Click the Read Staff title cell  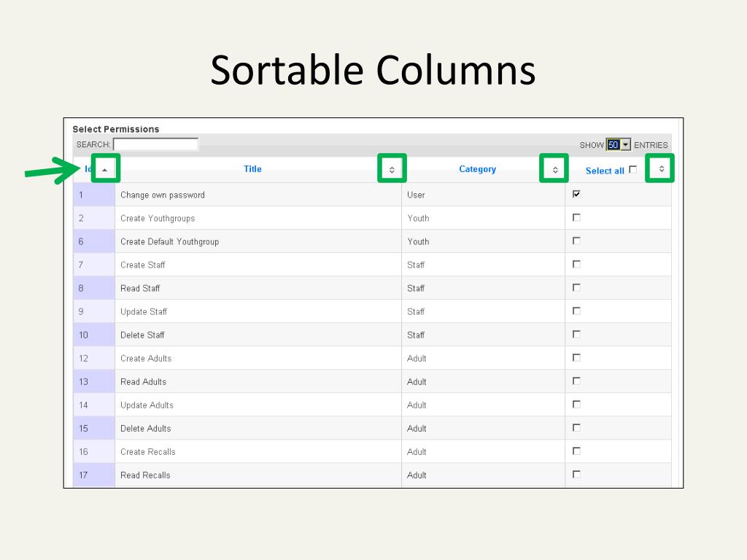pos(258,288)
